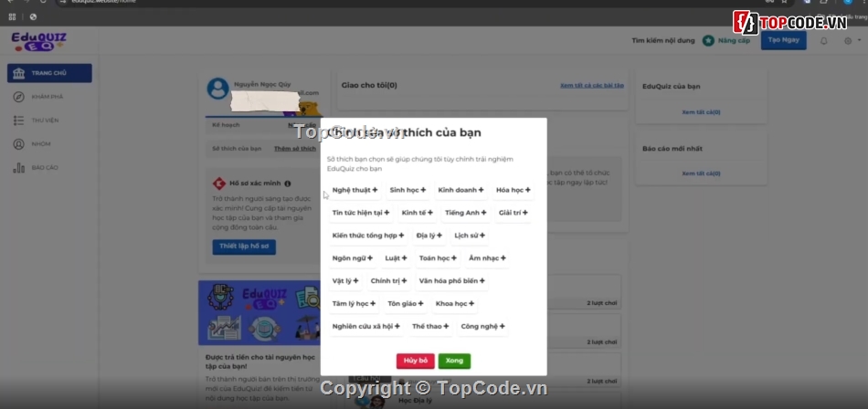
Task: Click Tìm kiếm nội dung search field
Action: coord(663,40)
